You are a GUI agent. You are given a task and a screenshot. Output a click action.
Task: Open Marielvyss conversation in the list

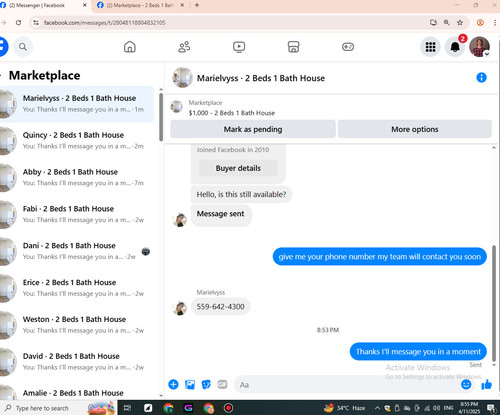pyautogui.click(x=77, y=104)
